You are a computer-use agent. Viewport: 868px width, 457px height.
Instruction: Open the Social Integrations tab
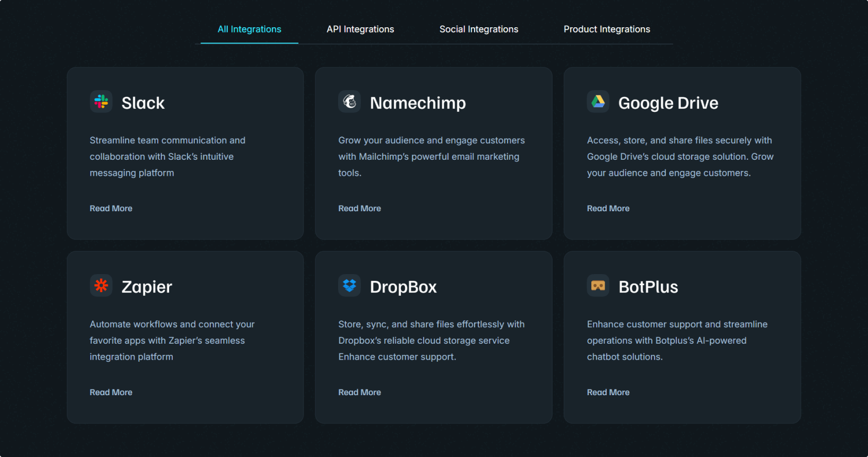pos(479,29)
